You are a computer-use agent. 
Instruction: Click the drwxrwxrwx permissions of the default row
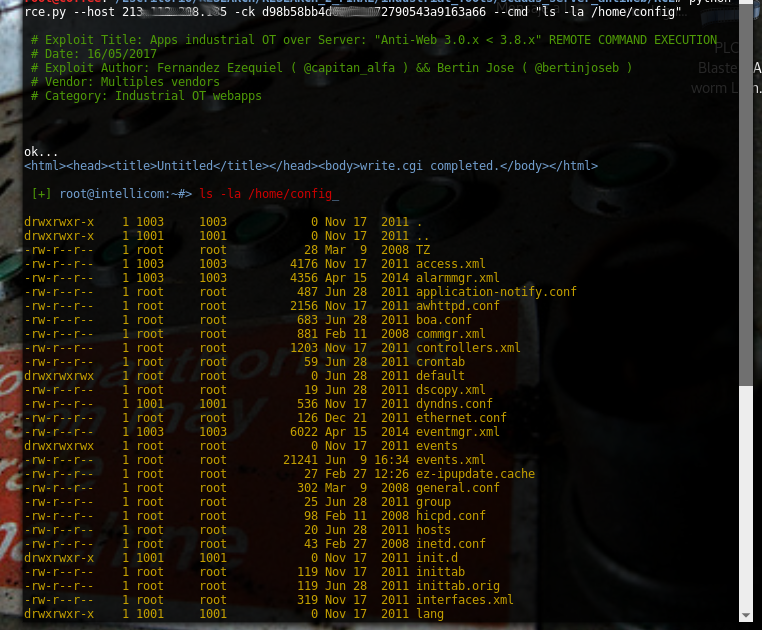59,376
